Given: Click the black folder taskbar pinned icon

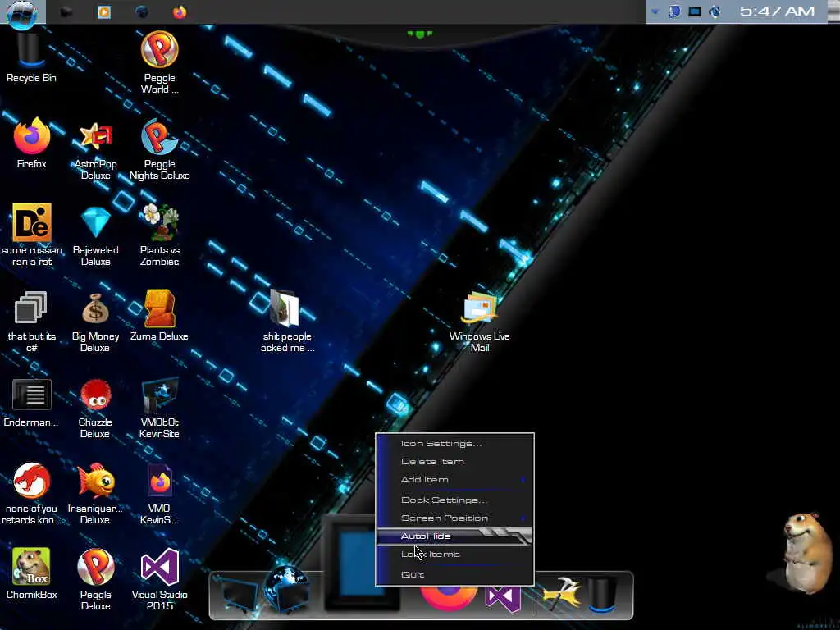Looking at the screenshot, I should pos(66,11).
